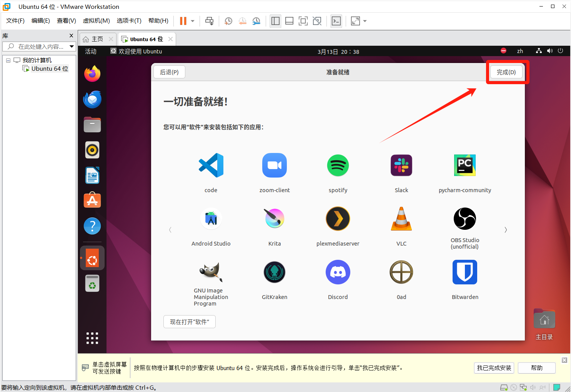Click the VMware pause virtual machine icon
Screen dimensions: 571x392
tap(183, 21)
